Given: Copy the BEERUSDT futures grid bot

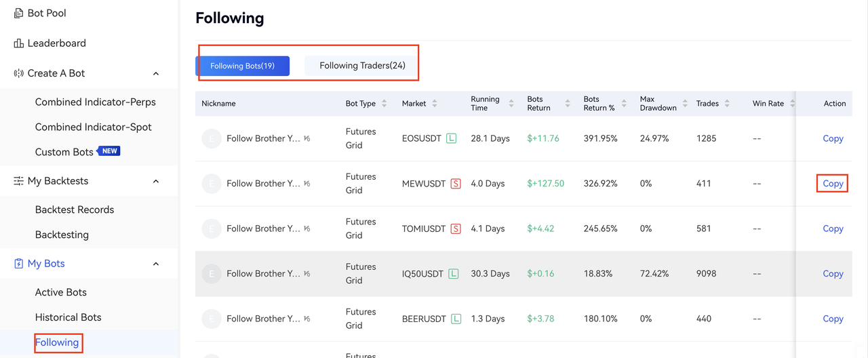Looking at the screenshot, I should coord(833,319).
